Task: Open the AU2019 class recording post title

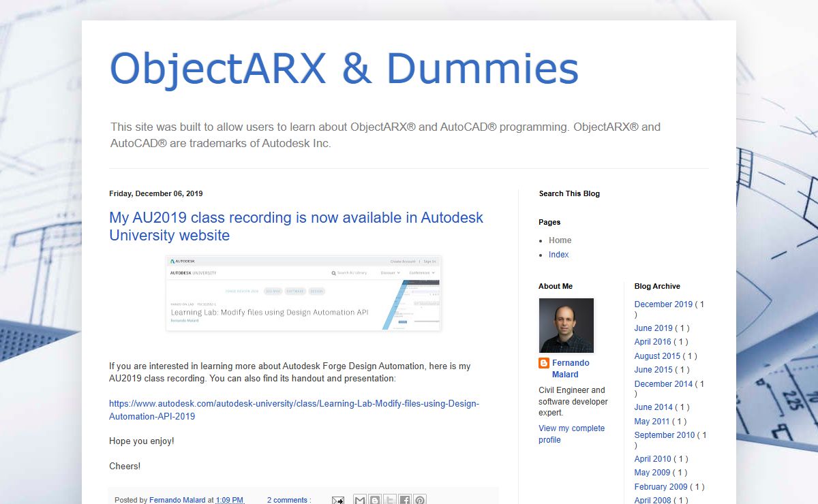Action: (x=296, y=227)
